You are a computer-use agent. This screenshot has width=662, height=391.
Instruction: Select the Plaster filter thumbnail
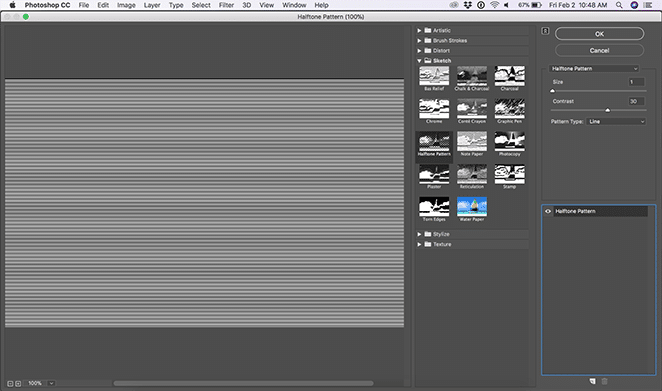434,174
